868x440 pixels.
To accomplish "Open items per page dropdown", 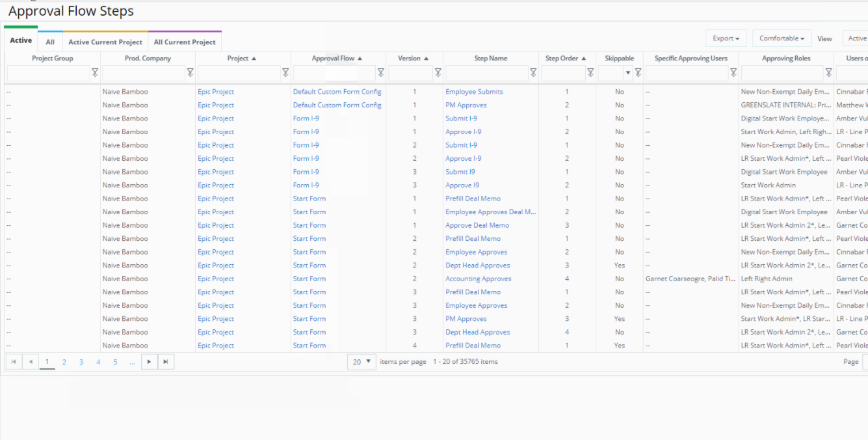I will tap(362, 362).
